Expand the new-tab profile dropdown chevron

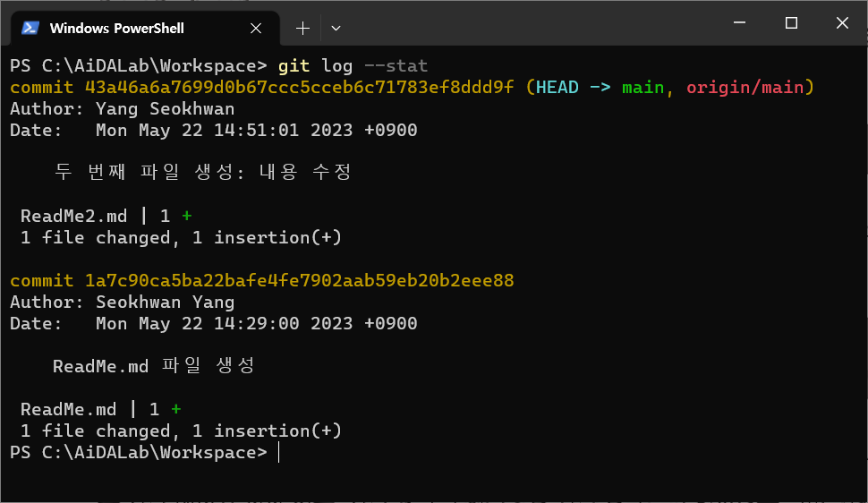(x=336, y=29)
